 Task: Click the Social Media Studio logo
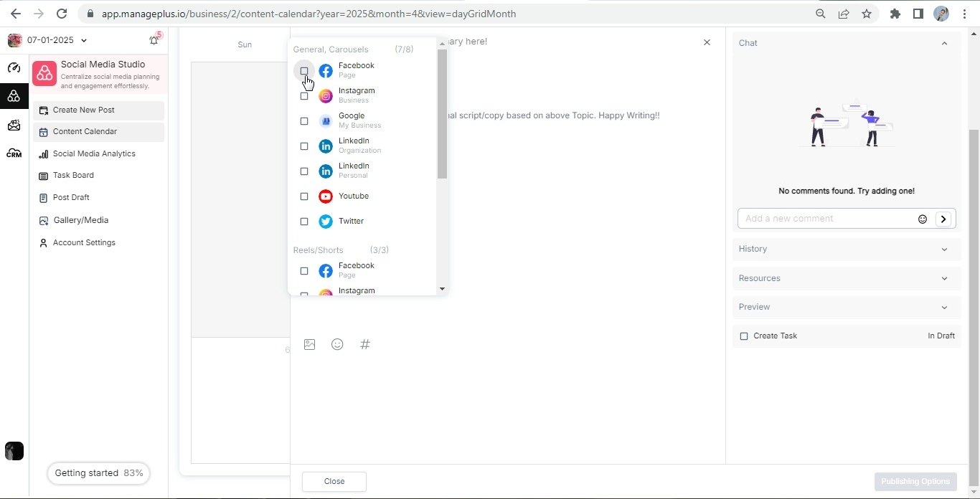[44, 73]
